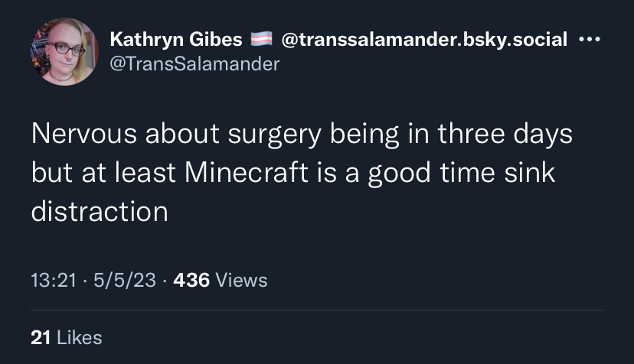Open Kathryn Gibes' profile avatar photo

coord(64,52)
